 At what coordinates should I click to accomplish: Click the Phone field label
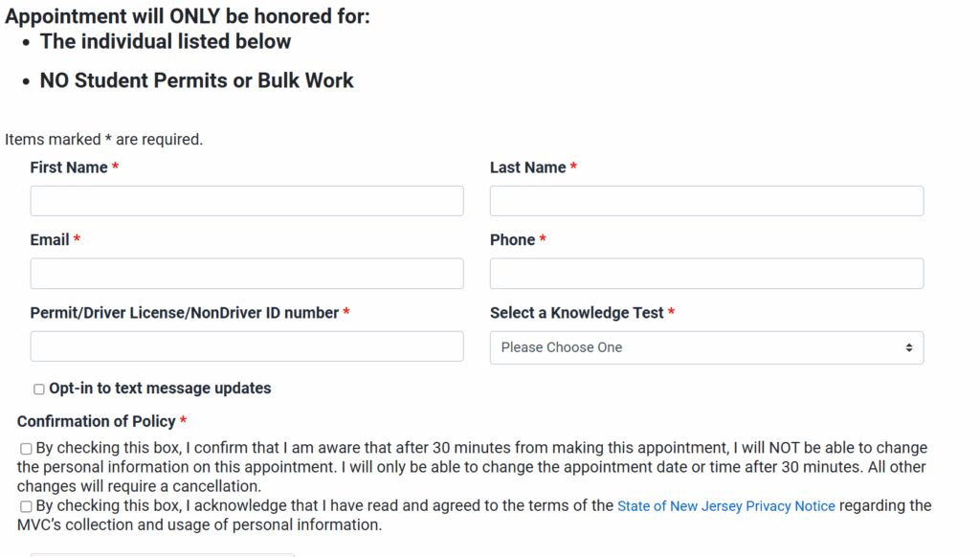[x=513, y=240]
